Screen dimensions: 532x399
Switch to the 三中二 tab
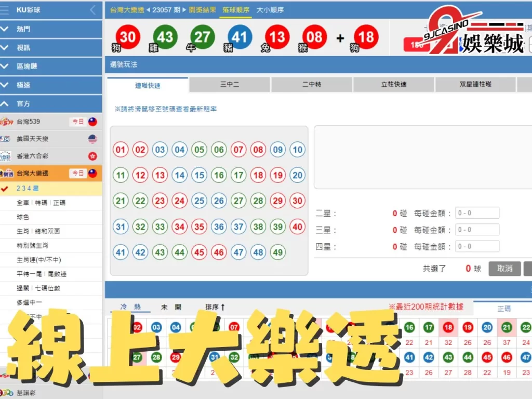(230, 84)
